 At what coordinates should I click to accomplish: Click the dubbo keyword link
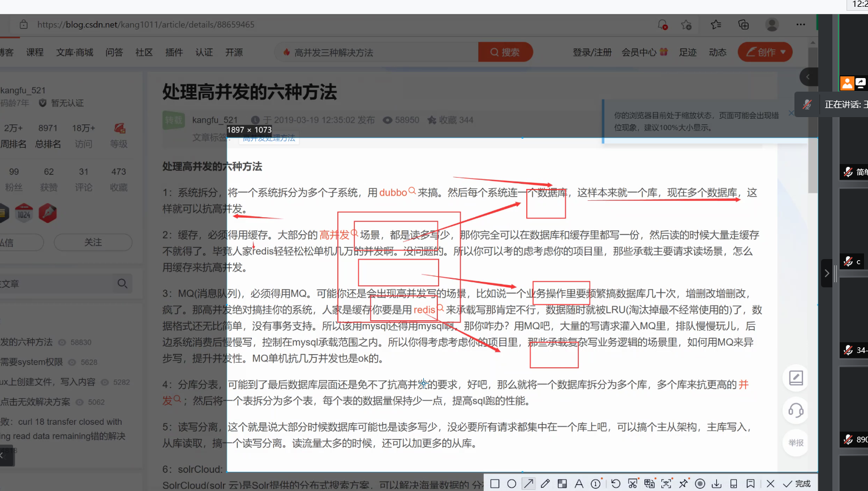[393, 192]
